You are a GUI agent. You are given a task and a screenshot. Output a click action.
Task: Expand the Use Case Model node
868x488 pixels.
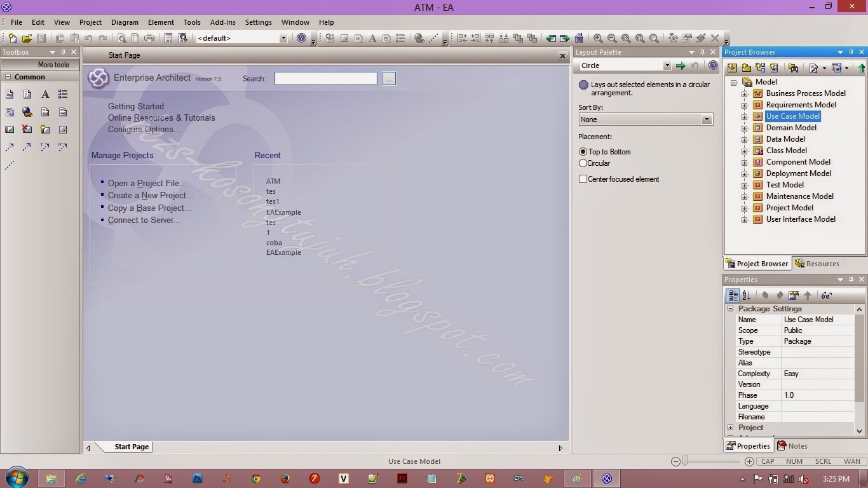[745, 116]
